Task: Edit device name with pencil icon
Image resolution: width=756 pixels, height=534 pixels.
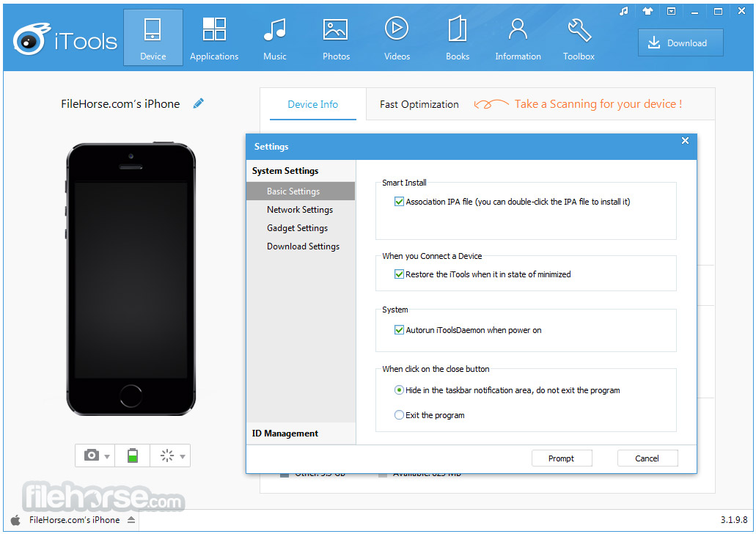Action: [198, 103]
